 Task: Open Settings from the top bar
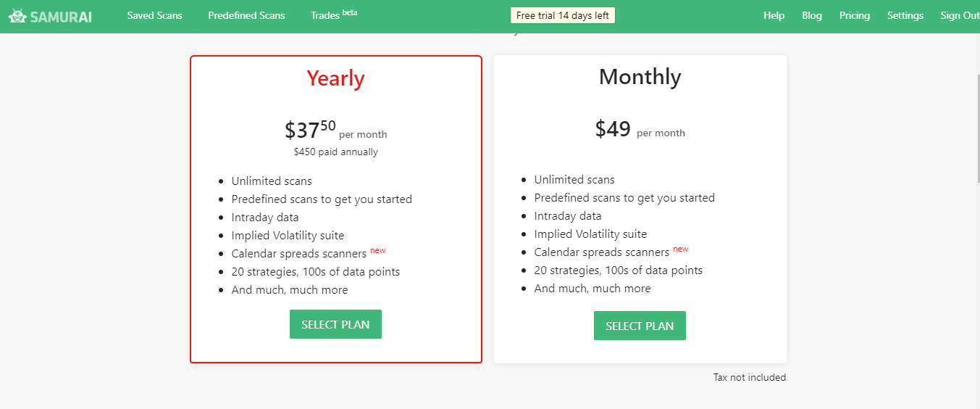905,15
